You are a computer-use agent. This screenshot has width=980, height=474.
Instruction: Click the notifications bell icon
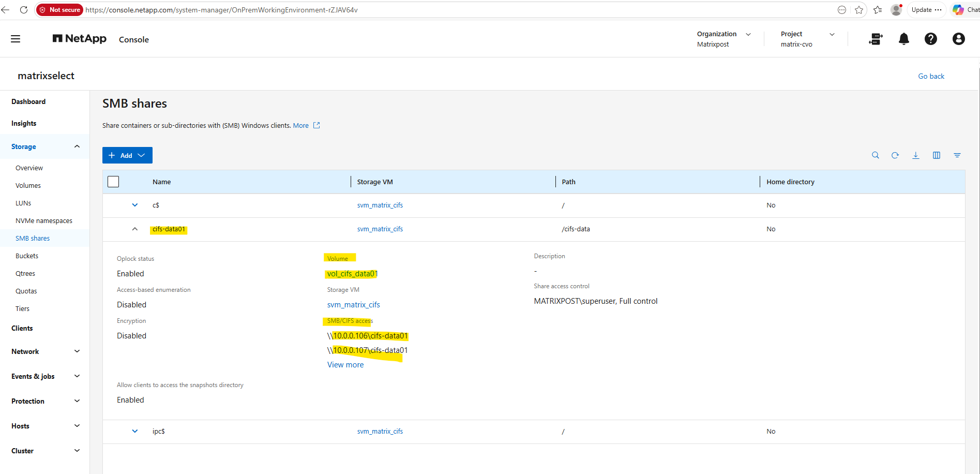[x=903, y=39]
